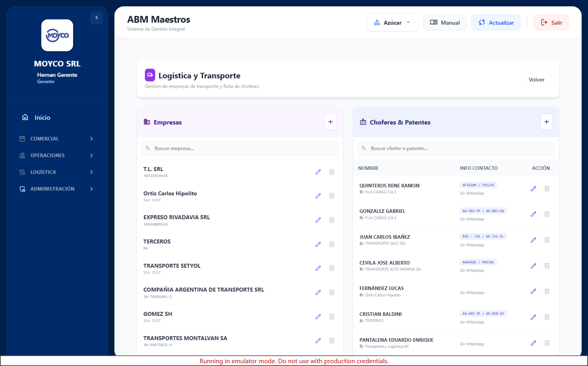Click the INFO CONTACTO column header

[x=479, y=168]
